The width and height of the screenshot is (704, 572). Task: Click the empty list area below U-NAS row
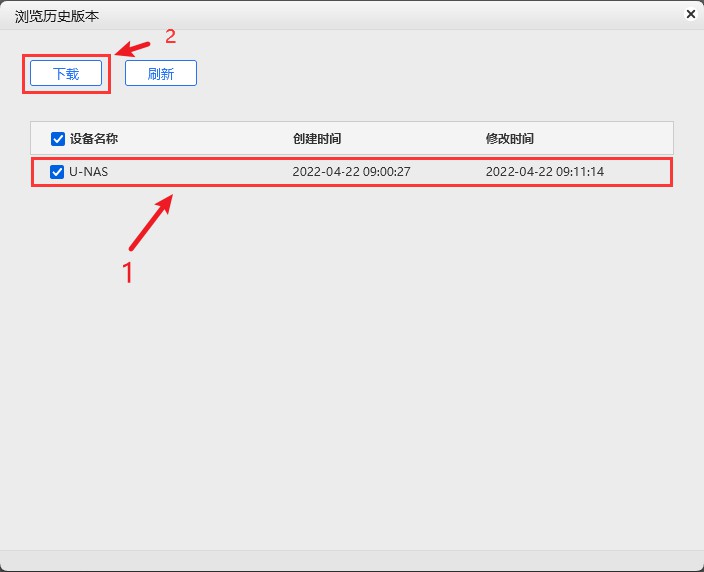coord(350,350)
